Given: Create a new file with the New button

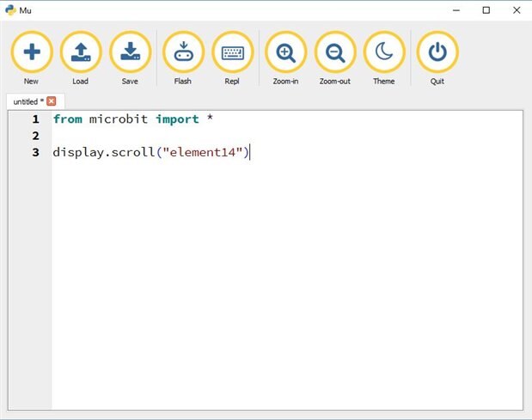Looking at the screenshot, I should pos(32,52).
